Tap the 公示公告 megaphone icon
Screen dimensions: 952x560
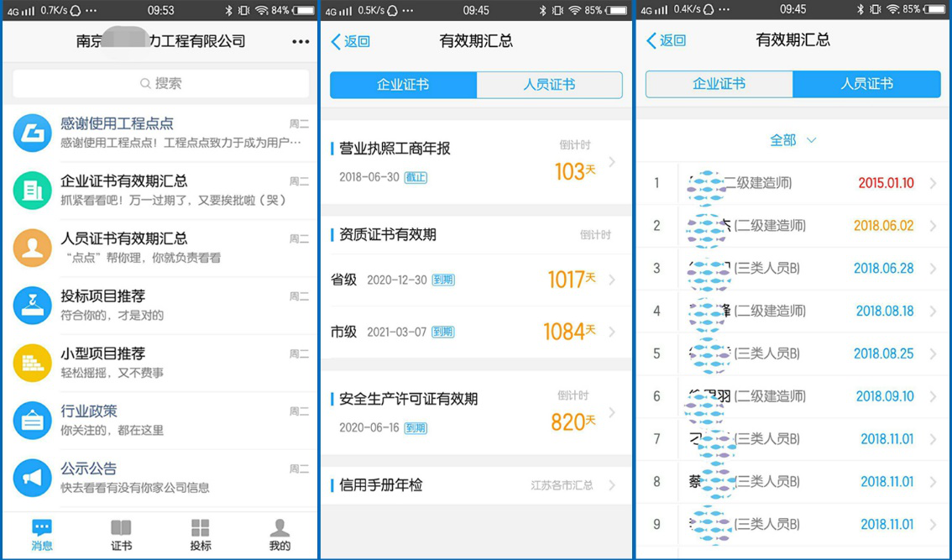(33, 477)
